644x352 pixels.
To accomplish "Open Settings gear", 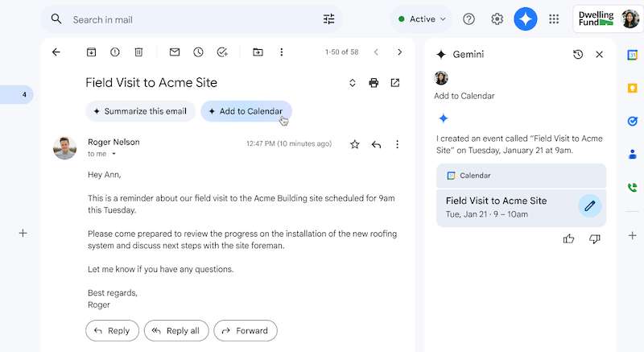I will tap(497, 19).
